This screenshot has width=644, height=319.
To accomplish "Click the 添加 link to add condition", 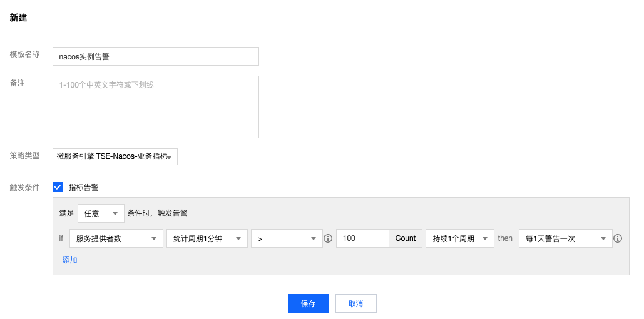I will (x=69, y=260).
